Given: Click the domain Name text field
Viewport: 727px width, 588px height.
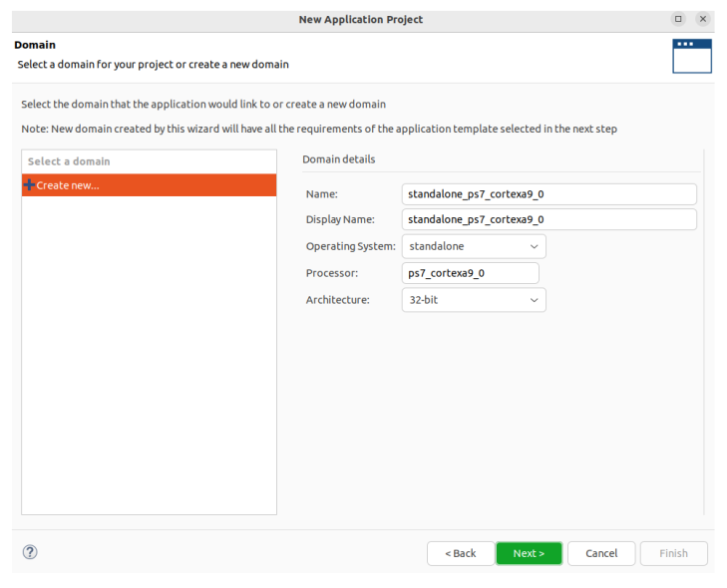Looking at the screenshot, I should point(548,194).
